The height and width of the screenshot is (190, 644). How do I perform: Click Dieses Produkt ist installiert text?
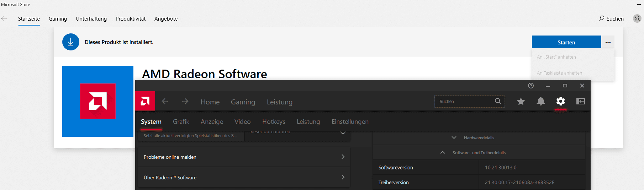119,42
